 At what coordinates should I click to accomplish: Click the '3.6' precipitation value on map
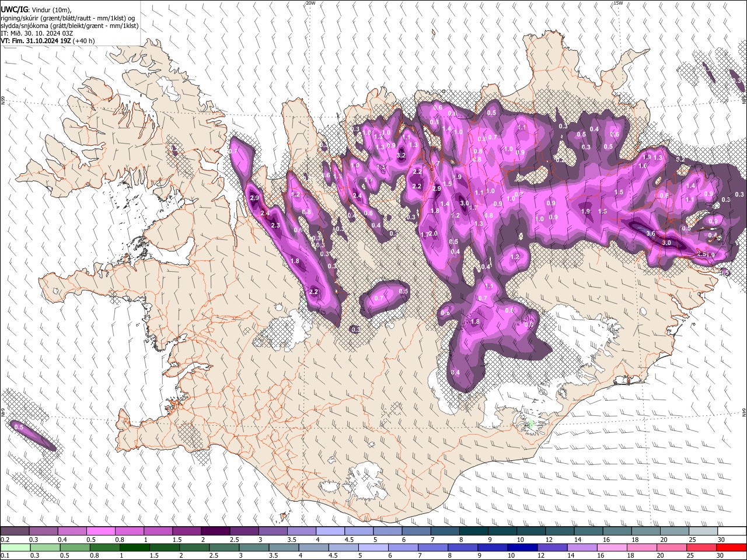651,233
